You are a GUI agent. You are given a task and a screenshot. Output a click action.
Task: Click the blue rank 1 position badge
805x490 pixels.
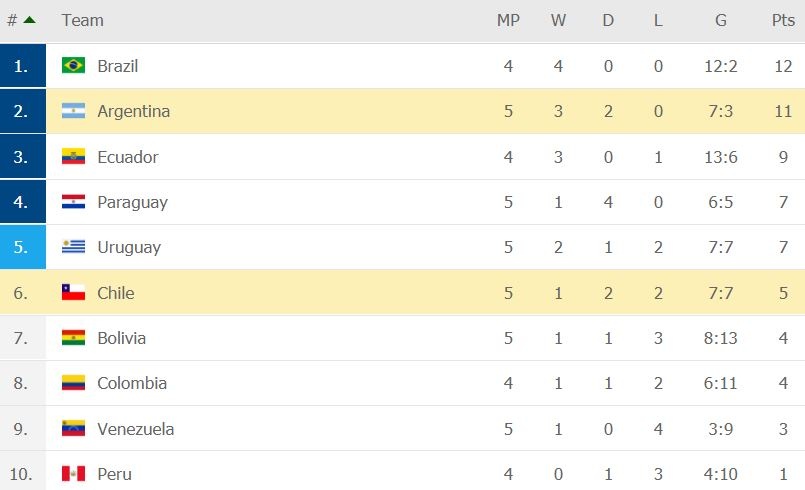click(22, 66)
